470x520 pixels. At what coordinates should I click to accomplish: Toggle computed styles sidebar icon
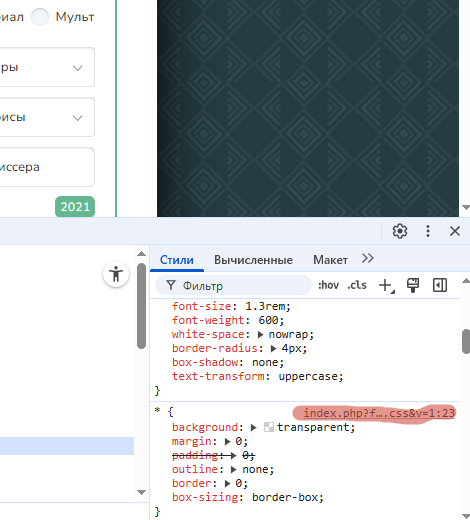(440, 285)
